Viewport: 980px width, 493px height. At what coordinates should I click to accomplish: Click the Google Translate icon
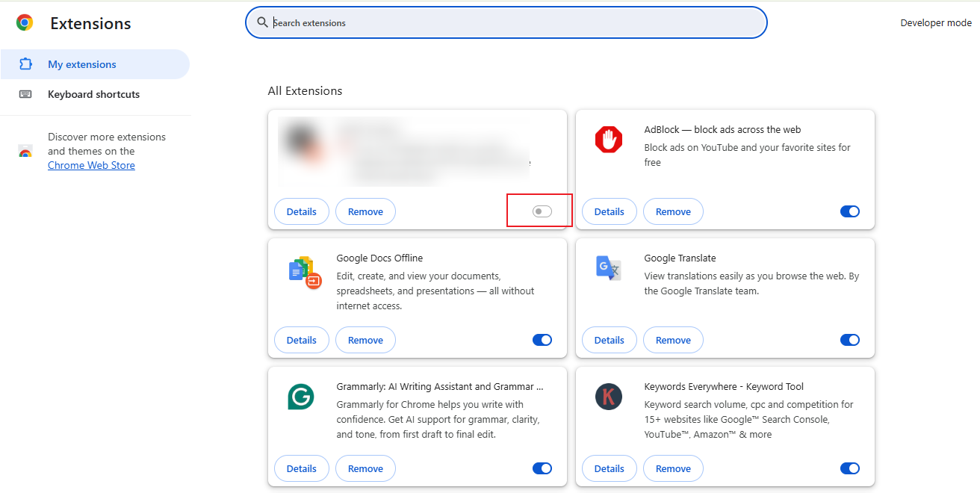coord(609,267)
